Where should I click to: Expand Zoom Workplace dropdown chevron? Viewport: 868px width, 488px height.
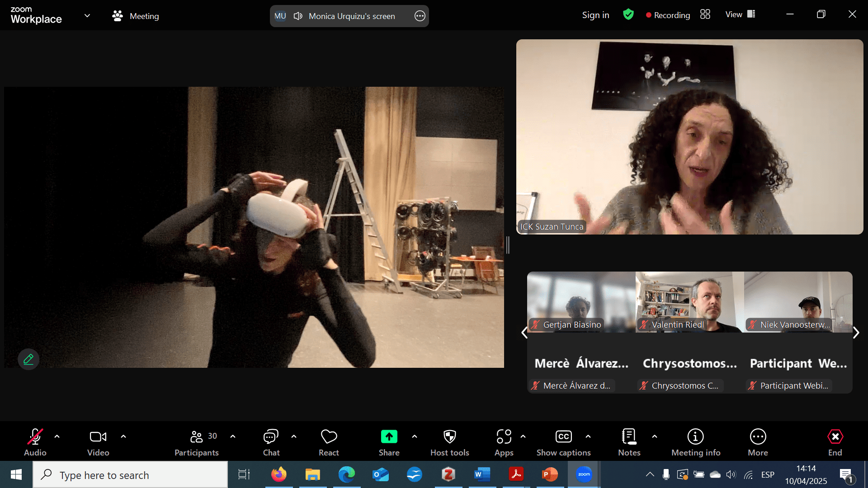[x=87, y=16]
